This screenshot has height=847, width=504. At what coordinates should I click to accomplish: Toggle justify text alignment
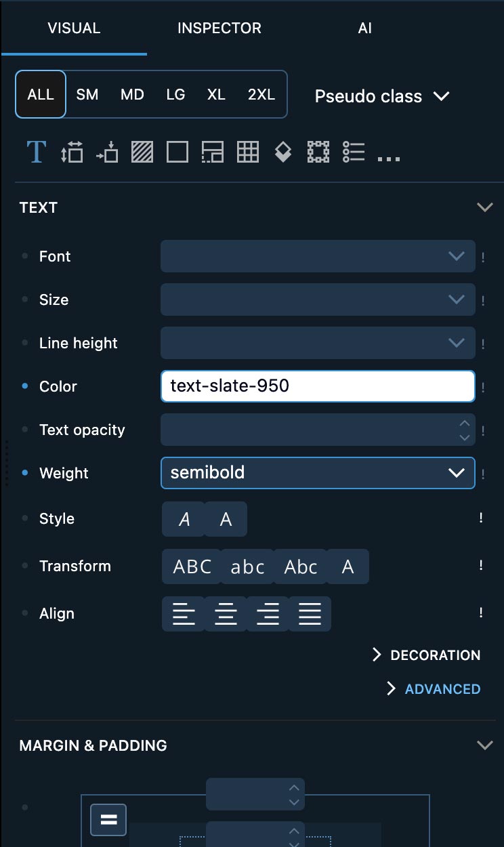click(310, 614)
